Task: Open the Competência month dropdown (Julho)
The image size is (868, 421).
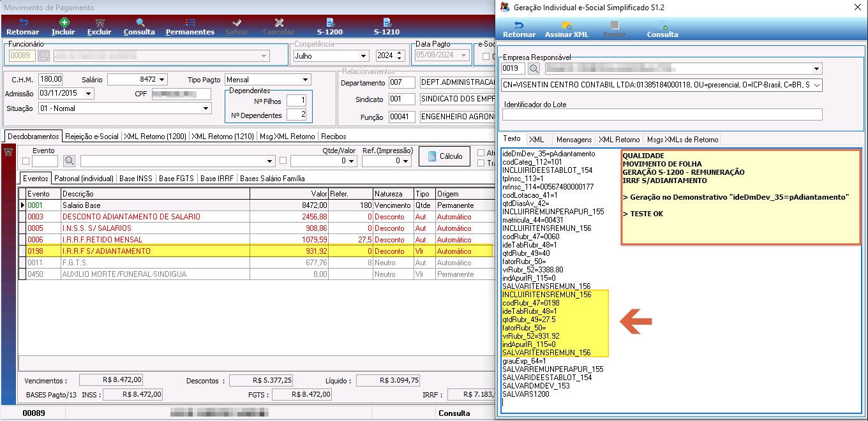Action: click(x=363, y=55)
